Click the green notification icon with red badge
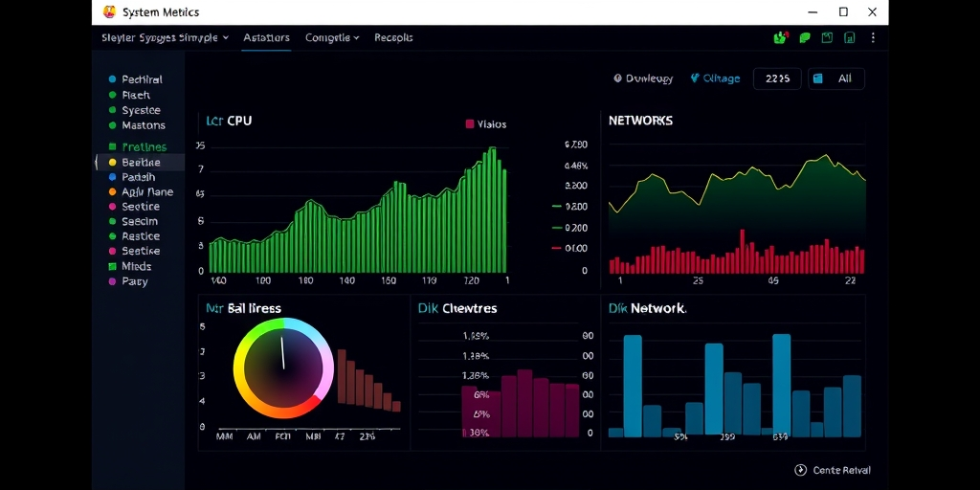This screenshot has height=490, width=980. click(780, 37)
